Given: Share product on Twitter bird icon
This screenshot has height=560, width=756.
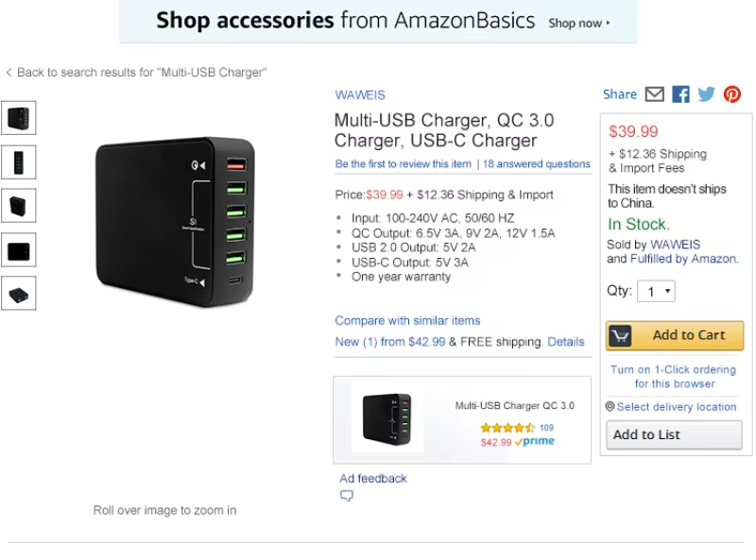Looking at the screenshot, I should point(706,94).
